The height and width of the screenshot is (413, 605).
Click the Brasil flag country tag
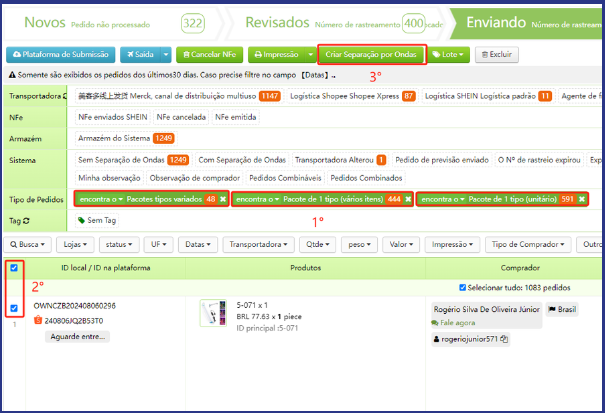click(x=561, y=310)
